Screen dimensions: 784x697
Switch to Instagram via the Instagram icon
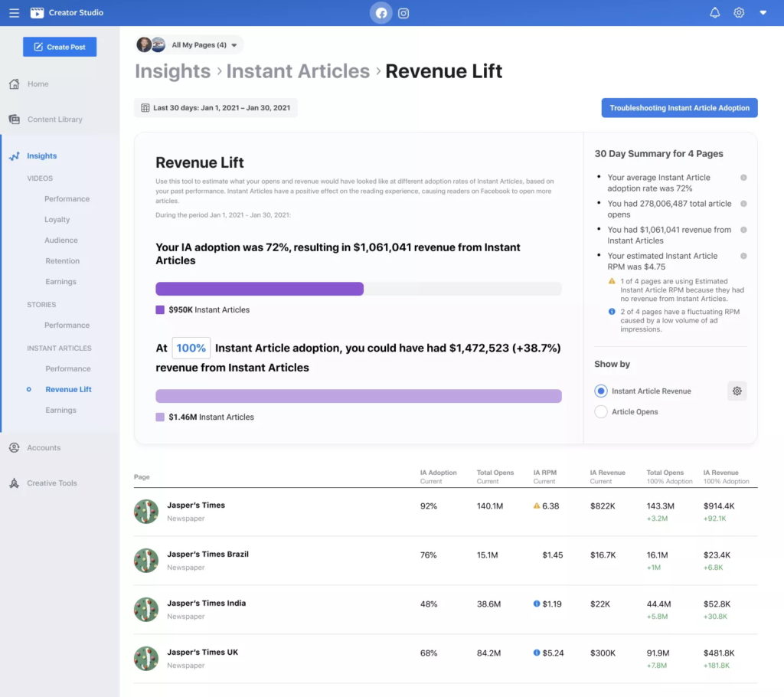[x=403, y=12]
